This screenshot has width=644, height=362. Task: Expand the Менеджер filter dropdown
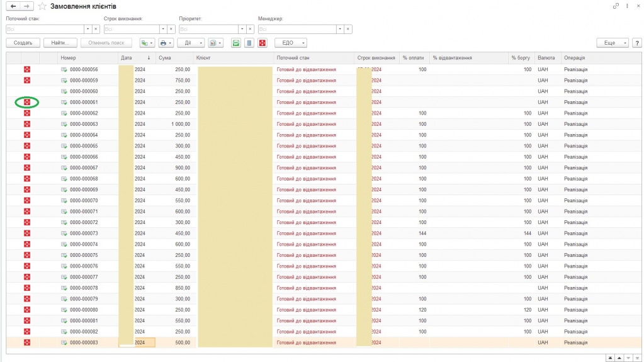[340, 29]
